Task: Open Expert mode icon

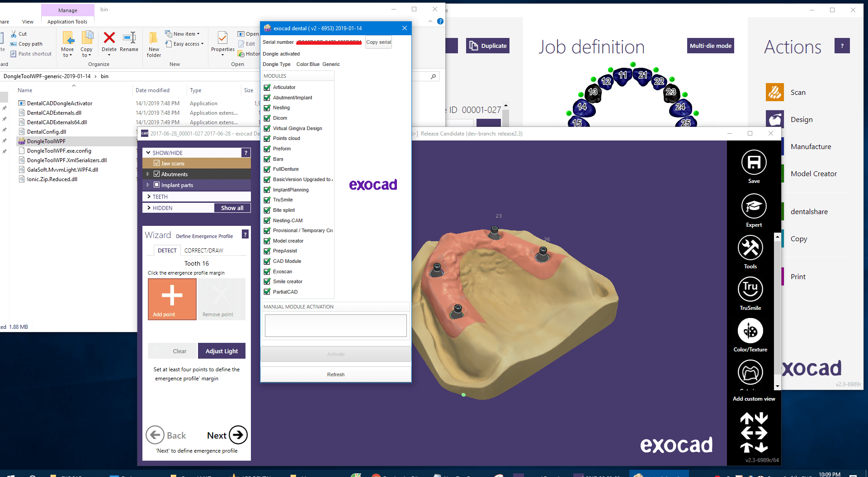Action: point(754,206)
